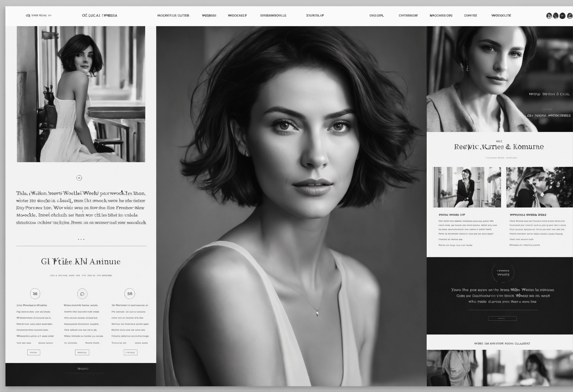
Task: Click the third round social icon in header
Action: tap(562, 16)
